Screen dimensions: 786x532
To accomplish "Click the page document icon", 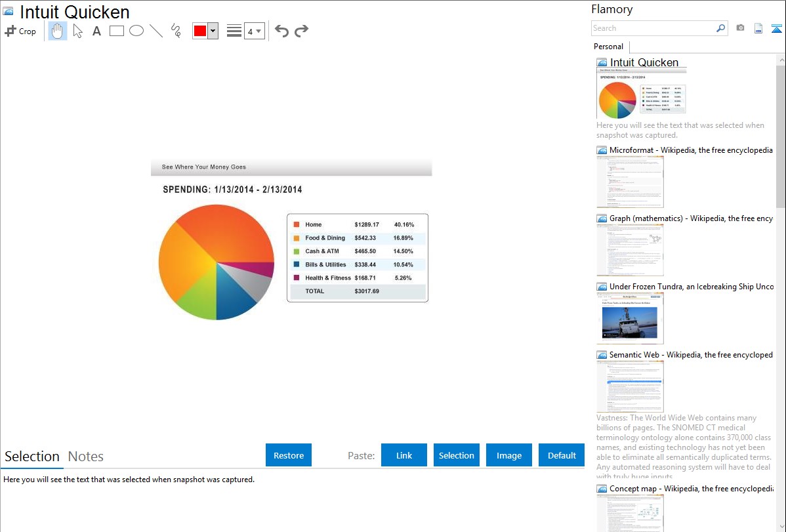I will (758, 28).
